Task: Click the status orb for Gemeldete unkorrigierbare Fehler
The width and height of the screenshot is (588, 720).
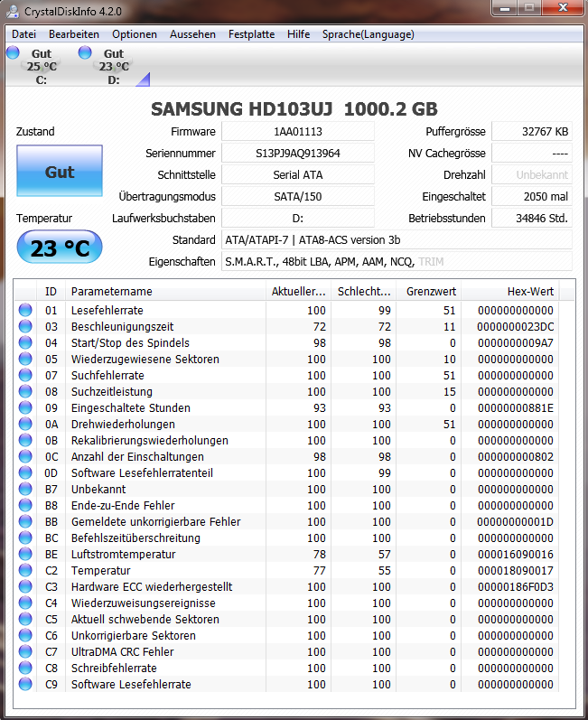Action: (25, 521)
